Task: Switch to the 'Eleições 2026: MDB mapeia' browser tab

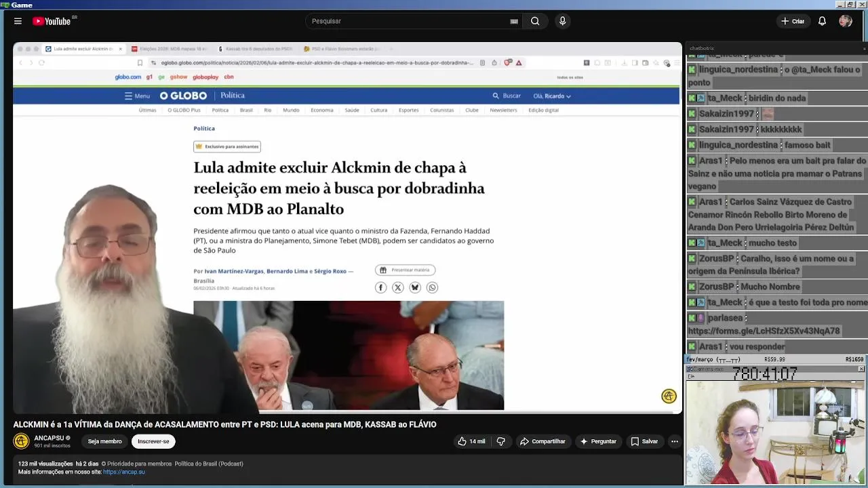Action: point(170,49)
